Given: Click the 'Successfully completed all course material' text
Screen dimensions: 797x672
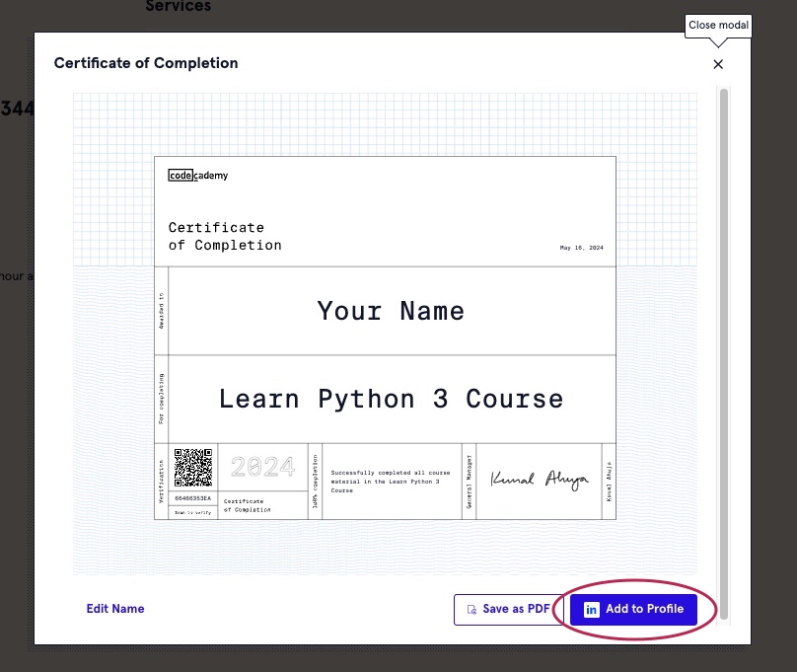Looking at the screenshot, I should coord(391,482).
